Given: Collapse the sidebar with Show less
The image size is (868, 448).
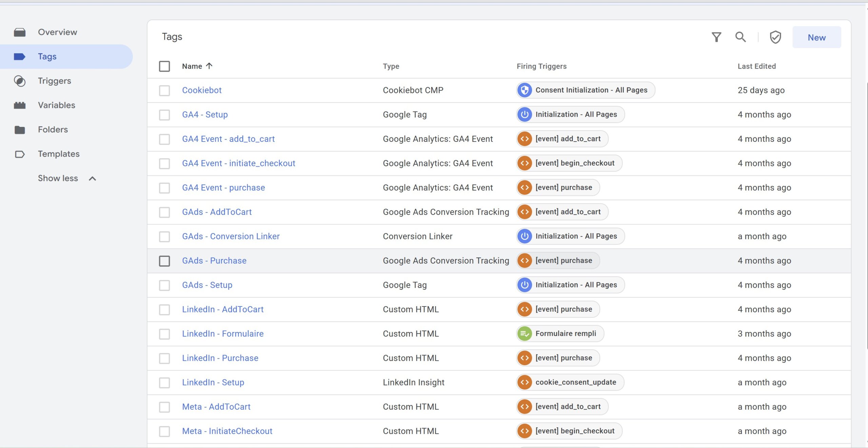Looking at the screenshot, I should click(67, 179).
